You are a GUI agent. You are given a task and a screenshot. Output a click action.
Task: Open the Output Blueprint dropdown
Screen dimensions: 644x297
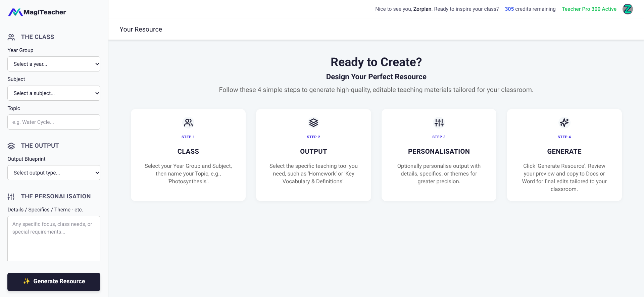tap(54, 173)
